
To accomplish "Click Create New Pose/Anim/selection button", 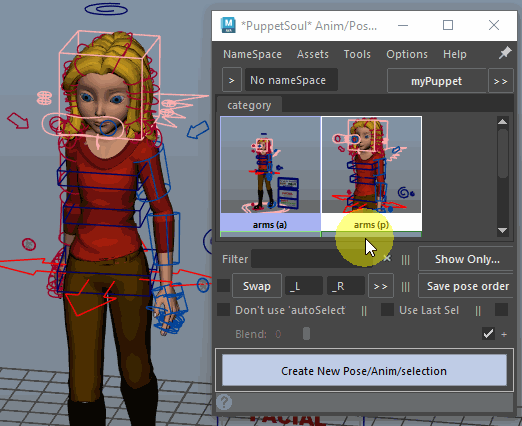I will (x=364, y=371).
